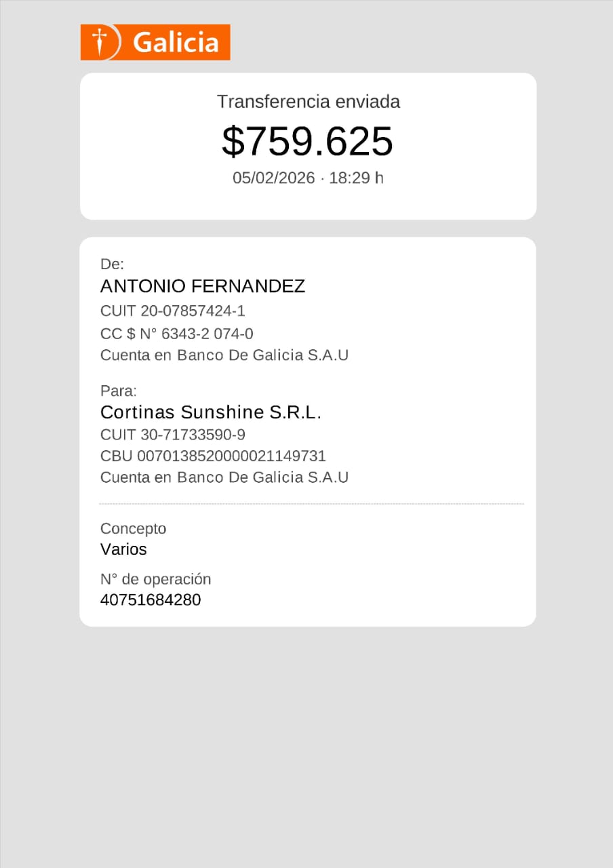Screen dimensions: 613x868
Task: Click the 'Concepto' label
Action: (133, 528)
